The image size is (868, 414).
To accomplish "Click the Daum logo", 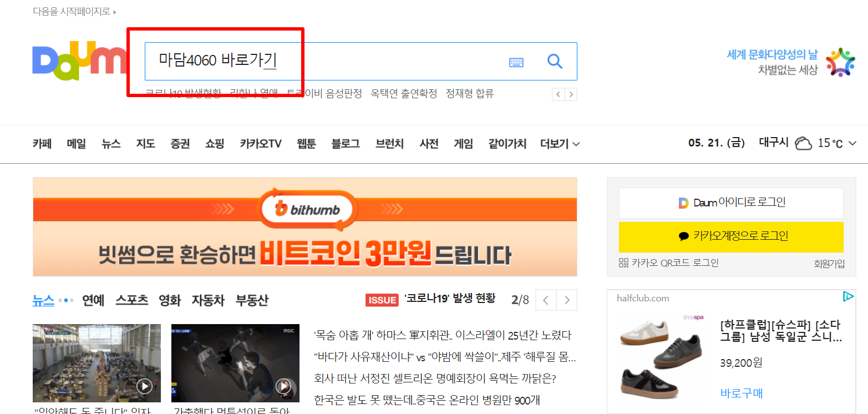I will [79, 60].
